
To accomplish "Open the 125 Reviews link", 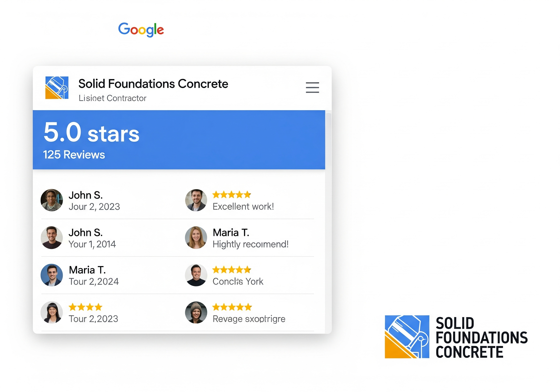I will pyautogui.click(x=74, y=155).
